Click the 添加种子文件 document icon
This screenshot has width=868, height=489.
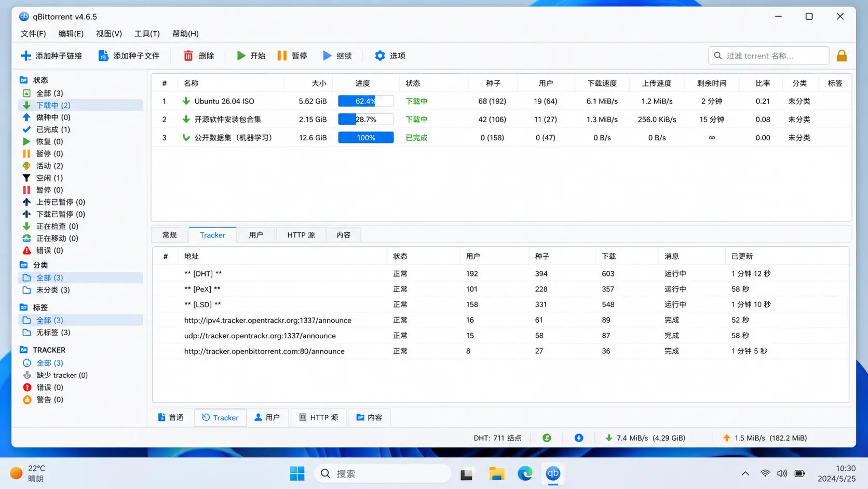coord(103,56)
